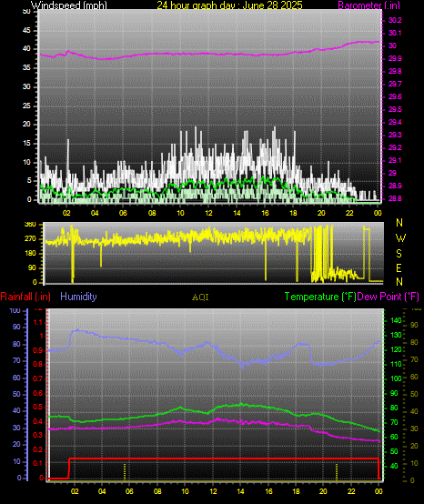This screenshot has width=424, height=504.
Task: Click the 'Windspeed (mph)' axis title
Action: tap(69, 5)
